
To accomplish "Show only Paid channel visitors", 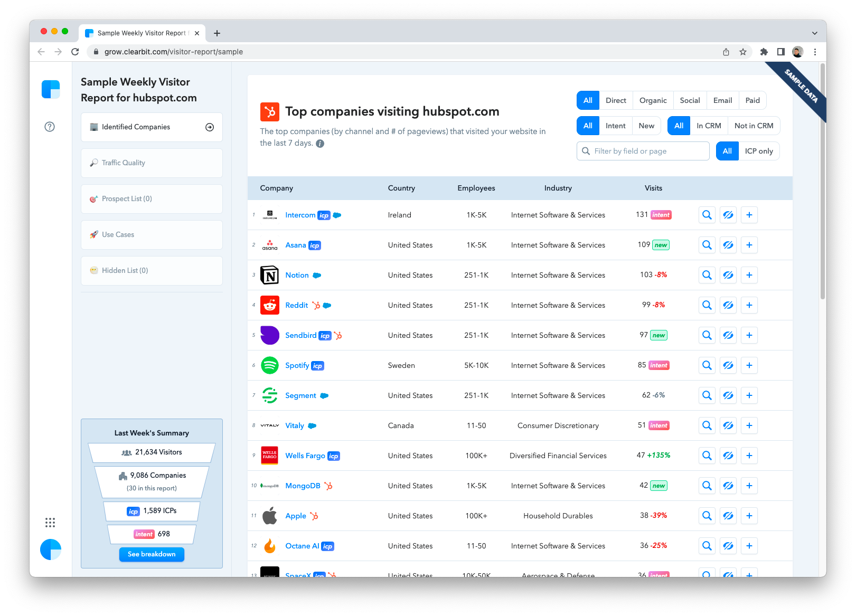I will point(752,100).
